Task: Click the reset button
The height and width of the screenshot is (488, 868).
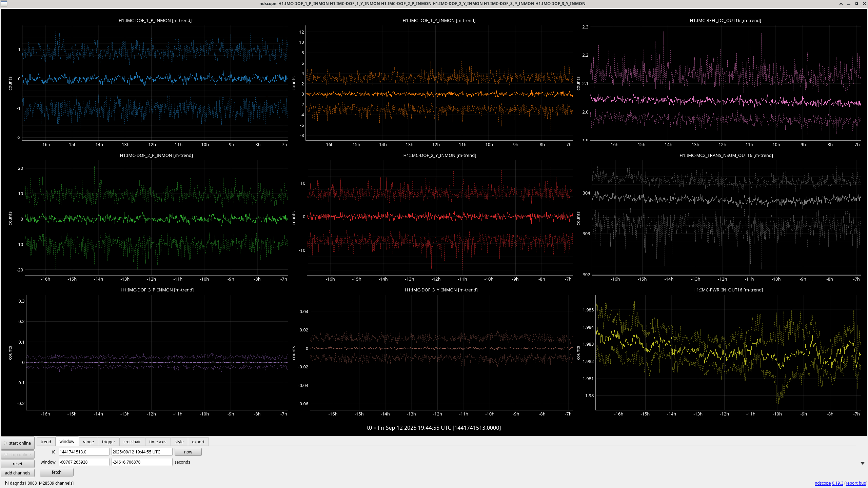Action: [x=18, y=464]
